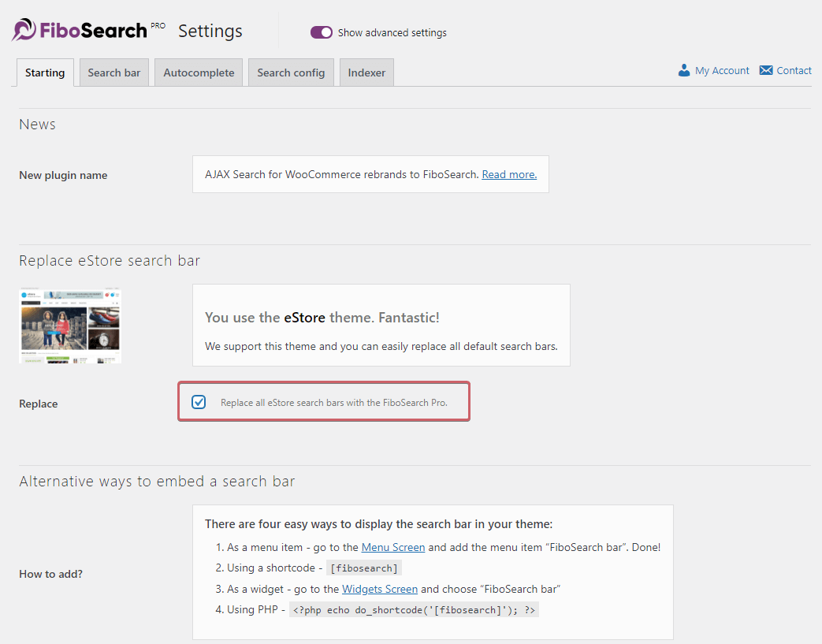Click the 'News' section heading
The height and width of the screenshot is (644, 822).
(x=37, y=125)
